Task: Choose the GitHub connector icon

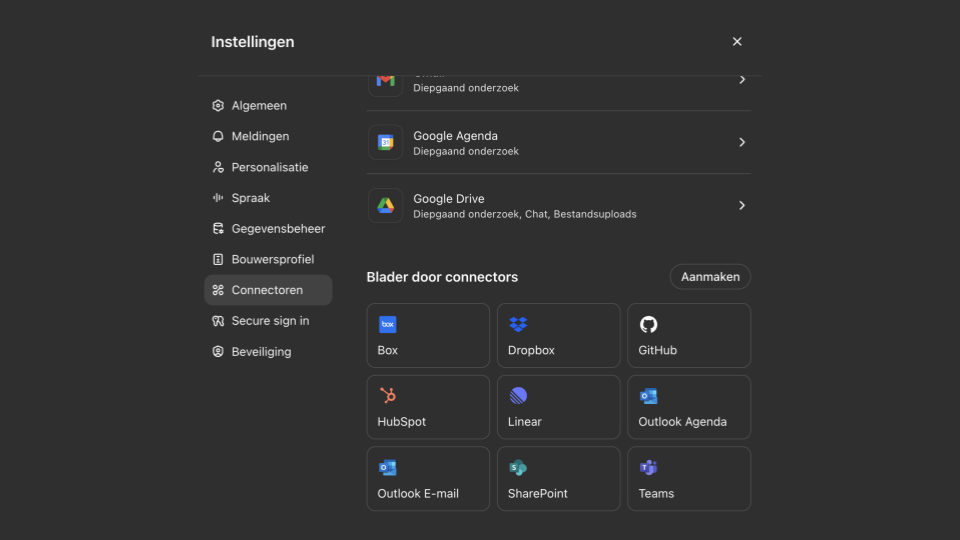Action: [x=648, y=325]
